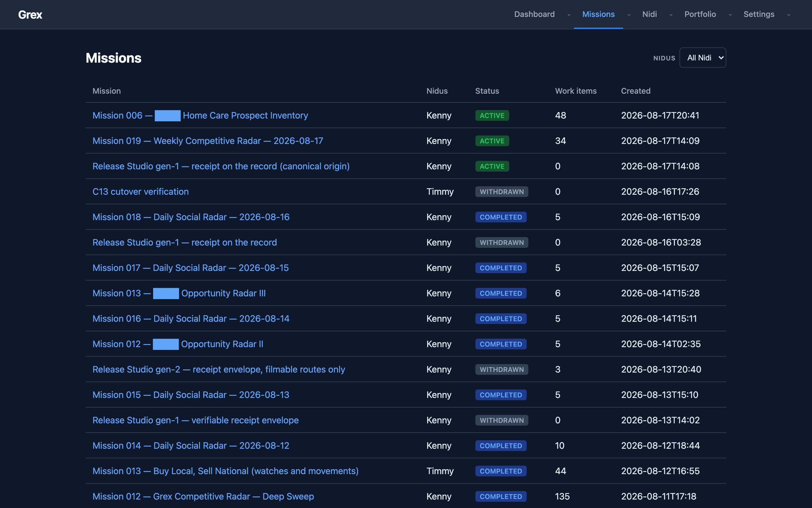Expand the Missions dropdown arrow

coord(629,15)
